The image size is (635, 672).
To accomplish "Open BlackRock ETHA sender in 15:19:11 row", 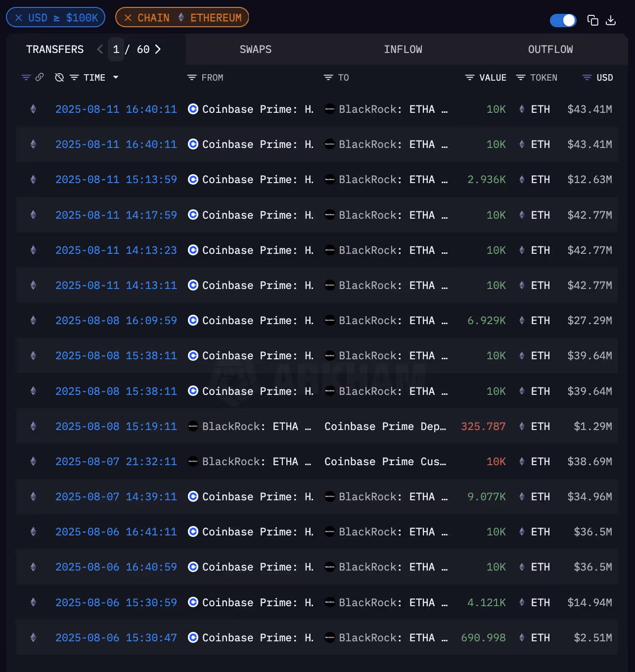I will pos(257,427).
